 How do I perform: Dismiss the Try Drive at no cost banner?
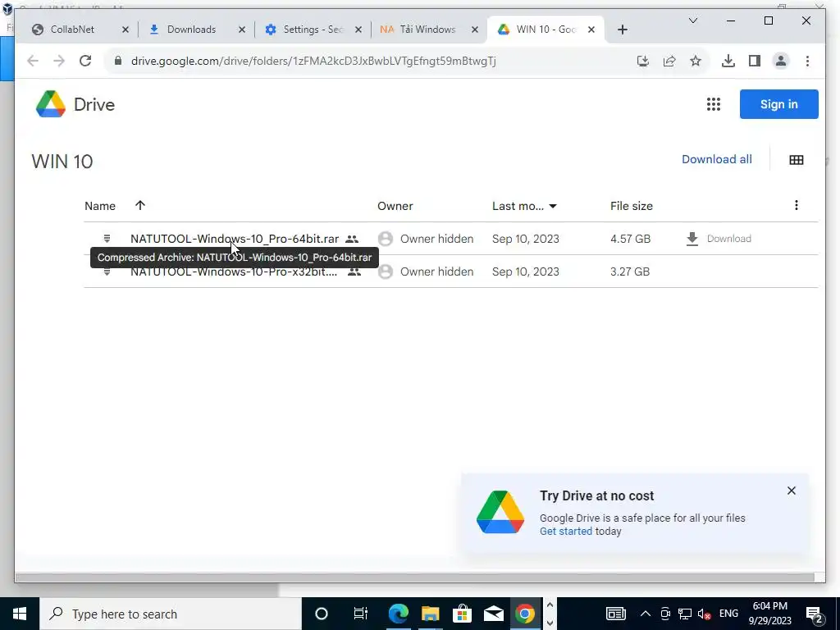(792, 491)
